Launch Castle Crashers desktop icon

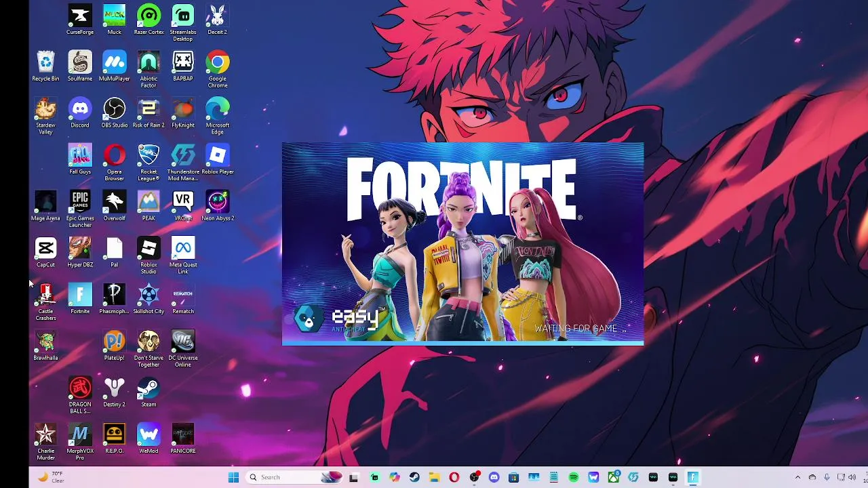(x=45, y=302)
